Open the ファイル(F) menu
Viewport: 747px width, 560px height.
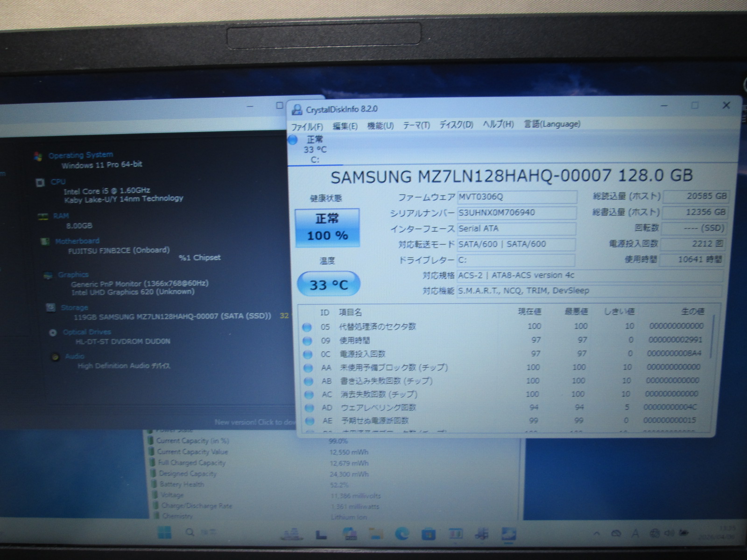pos(307,126)
